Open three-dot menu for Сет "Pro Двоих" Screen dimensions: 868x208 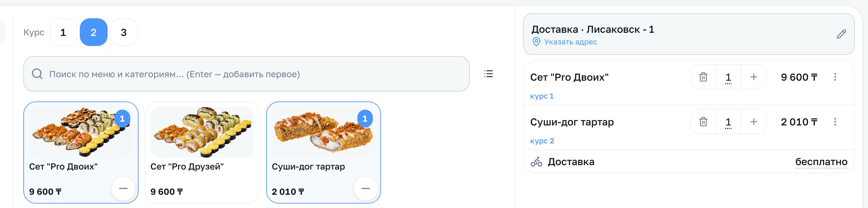tap(835, 77)
